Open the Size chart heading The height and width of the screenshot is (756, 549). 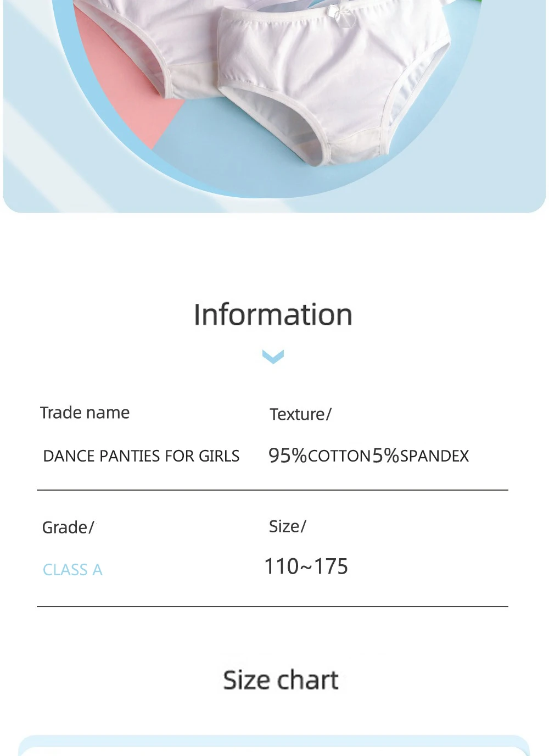point(281,680)
